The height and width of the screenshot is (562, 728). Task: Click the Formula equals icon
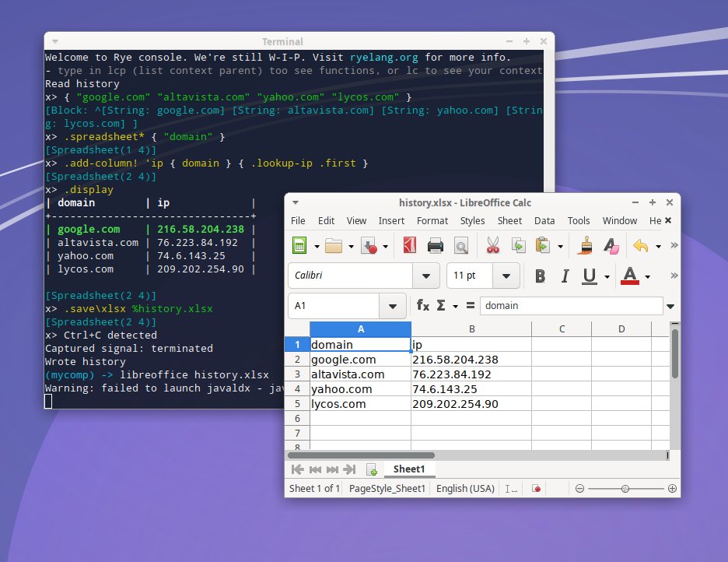click(x=471, y=305)
